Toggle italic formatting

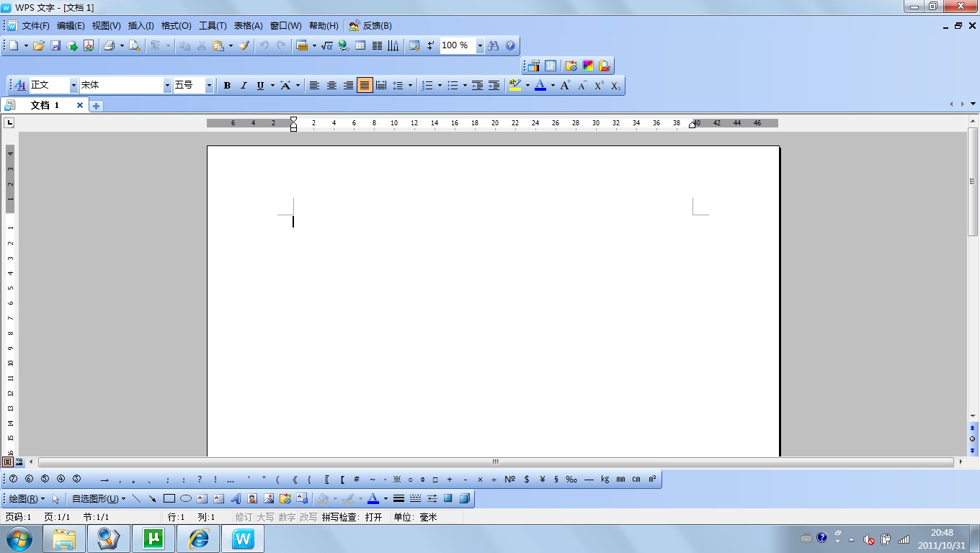[244, 85]
